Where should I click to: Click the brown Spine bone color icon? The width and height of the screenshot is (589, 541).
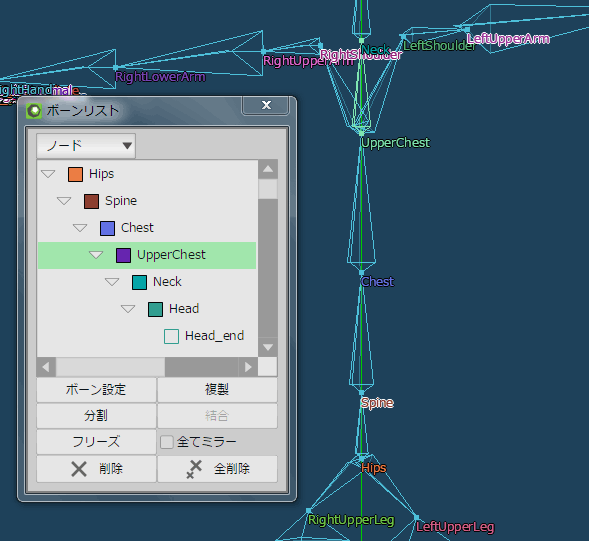pyautogui.click(x=91, y=201)
